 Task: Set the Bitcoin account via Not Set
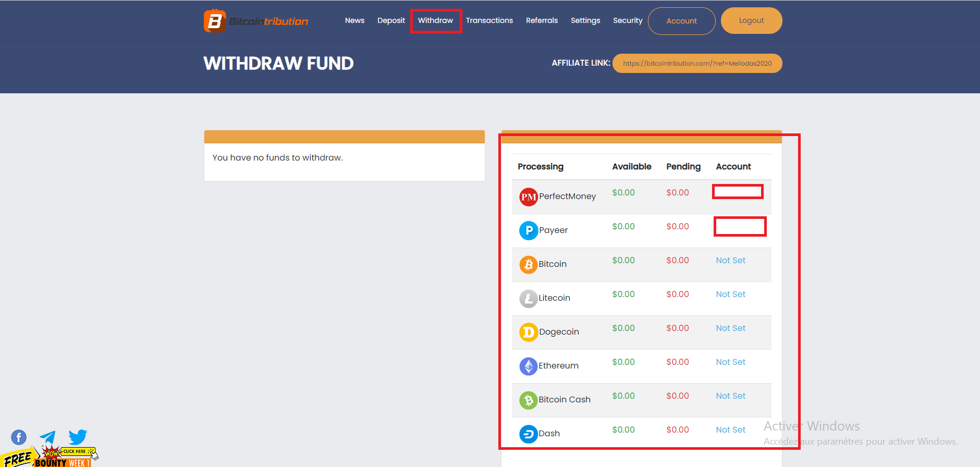click(730, 261)
